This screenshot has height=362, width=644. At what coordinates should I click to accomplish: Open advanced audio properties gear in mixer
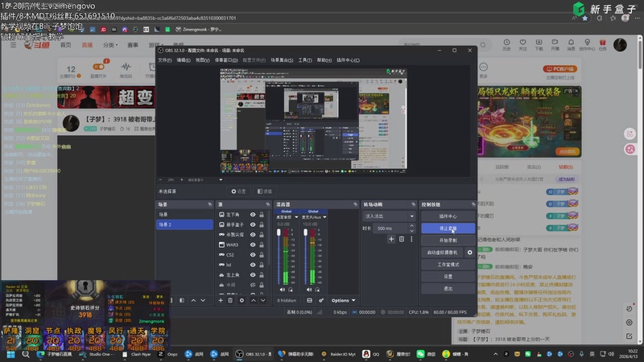click(x=321, y=300)
